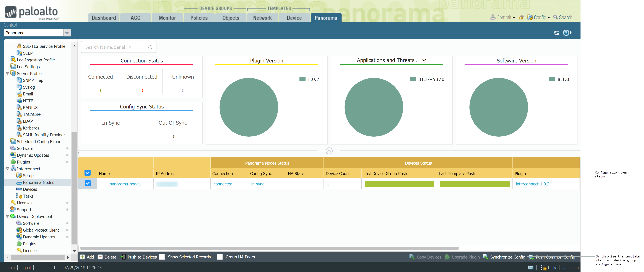Enable the Group HA Peers checkbox
Image resolution: width=644 pixels, height=272 pixels.
pos(220,257)
